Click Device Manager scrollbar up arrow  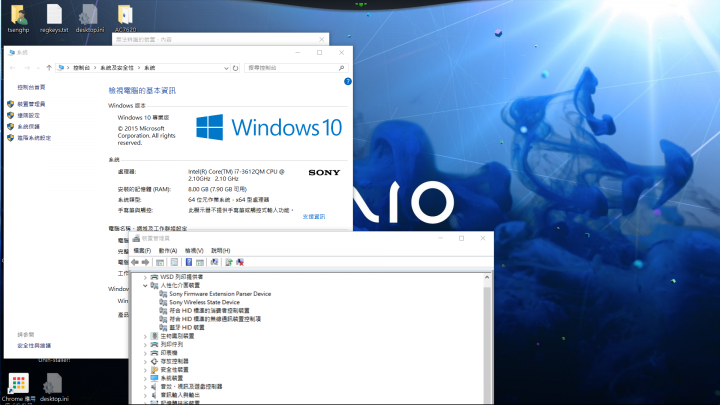click(x=487, y=278)
